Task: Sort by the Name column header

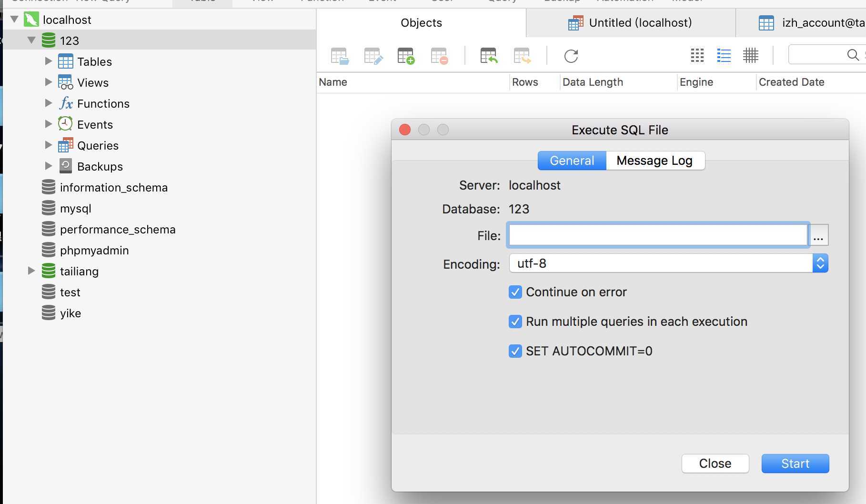Action: tap(413, 82)
